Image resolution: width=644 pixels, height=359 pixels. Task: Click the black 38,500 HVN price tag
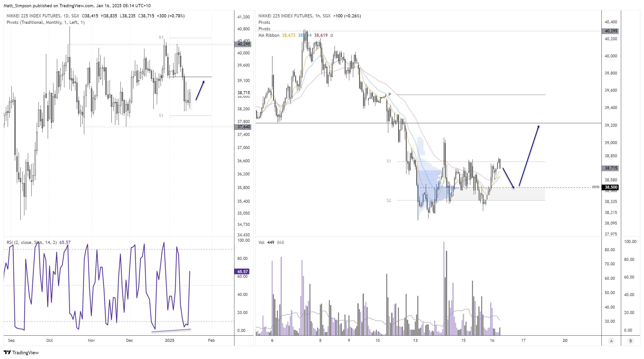tap(610, 187)
